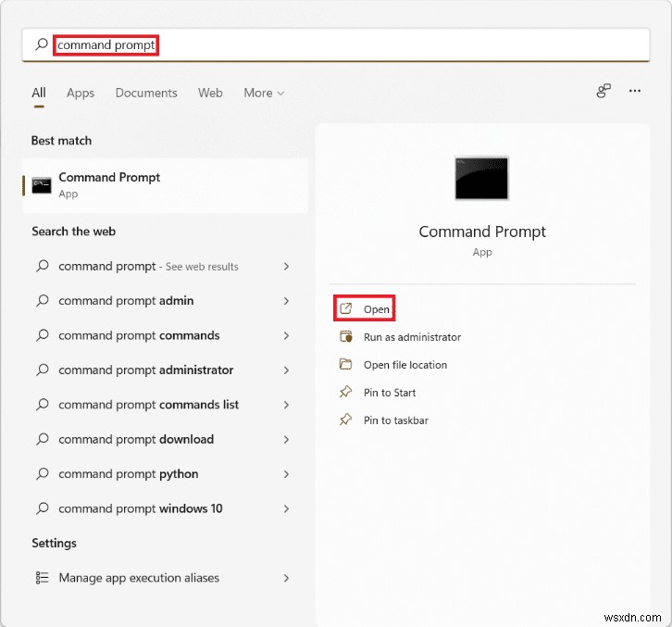Image resolution: width=672 pixels, height=627 pixels.
Task: Click the Run as administrator shield icon
Action: click(346, 337)
